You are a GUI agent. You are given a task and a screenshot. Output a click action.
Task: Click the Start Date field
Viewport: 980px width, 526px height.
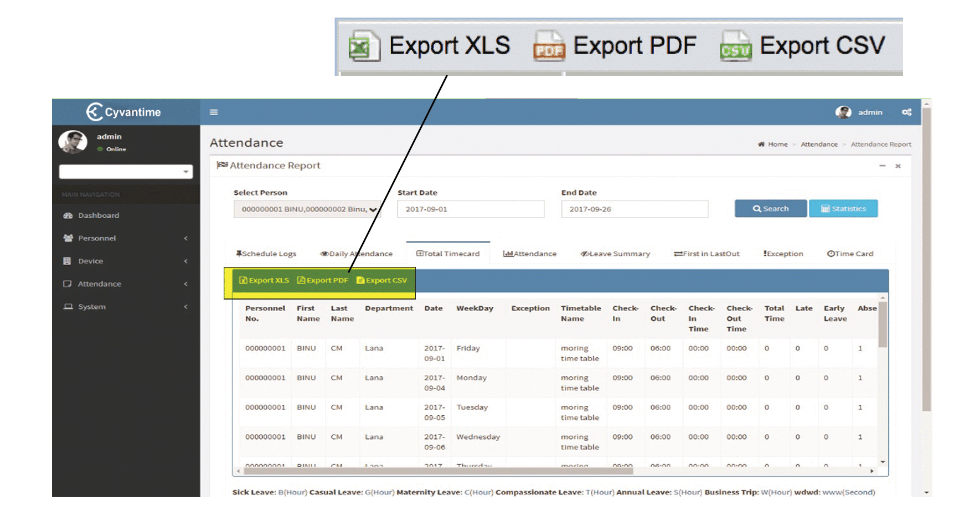471,209
